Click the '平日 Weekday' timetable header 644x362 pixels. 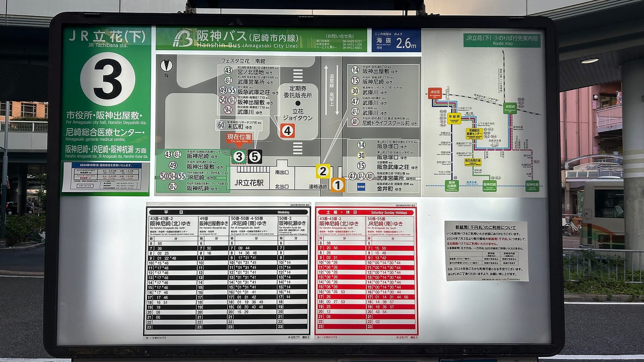pyautogui.click(x=229, y=212)
